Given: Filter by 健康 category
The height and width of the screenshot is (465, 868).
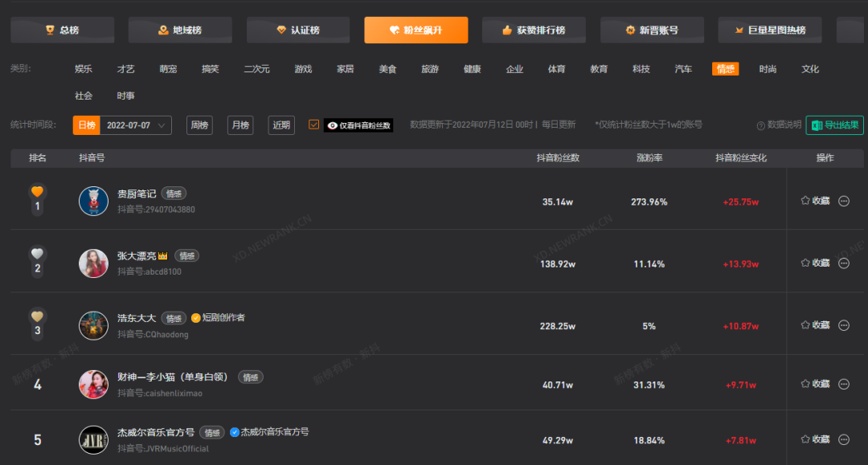Looking at the screenshot, I should point(473,69).
